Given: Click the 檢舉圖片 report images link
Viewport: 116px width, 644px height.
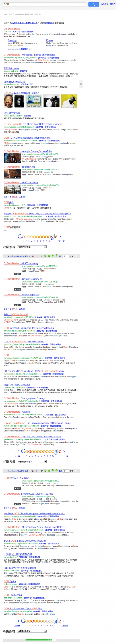Looking at the screenshot, I should (x=36, y=93).
